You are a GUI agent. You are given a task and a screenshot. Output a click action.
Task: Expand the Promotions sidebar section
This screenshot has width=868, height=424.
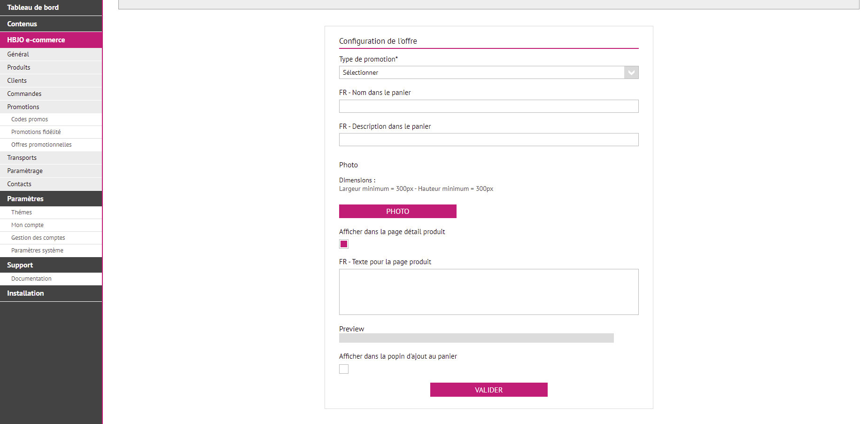[23, 107]
